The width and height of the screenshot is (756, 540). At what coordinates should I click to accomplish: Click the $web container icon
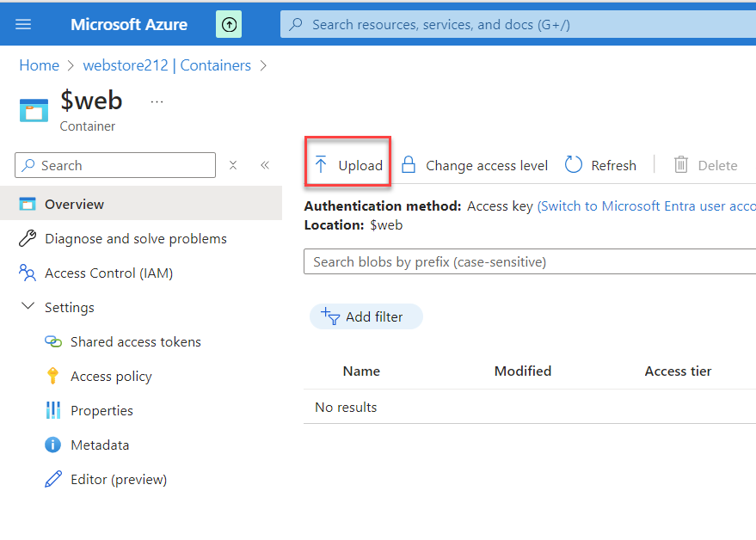[x=35, y=110]
